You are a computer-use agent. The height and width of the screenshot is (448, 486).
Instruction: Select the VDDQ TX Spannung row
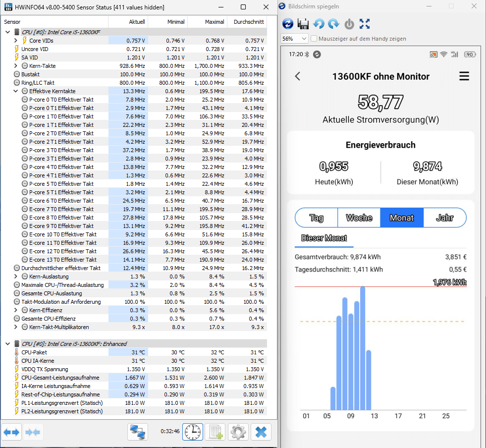(134, 369)
